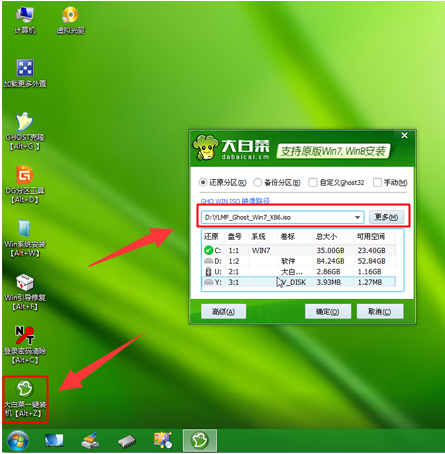Open the 虚拟光驱 disc icon
445x454 pixels.
(70, 20)
